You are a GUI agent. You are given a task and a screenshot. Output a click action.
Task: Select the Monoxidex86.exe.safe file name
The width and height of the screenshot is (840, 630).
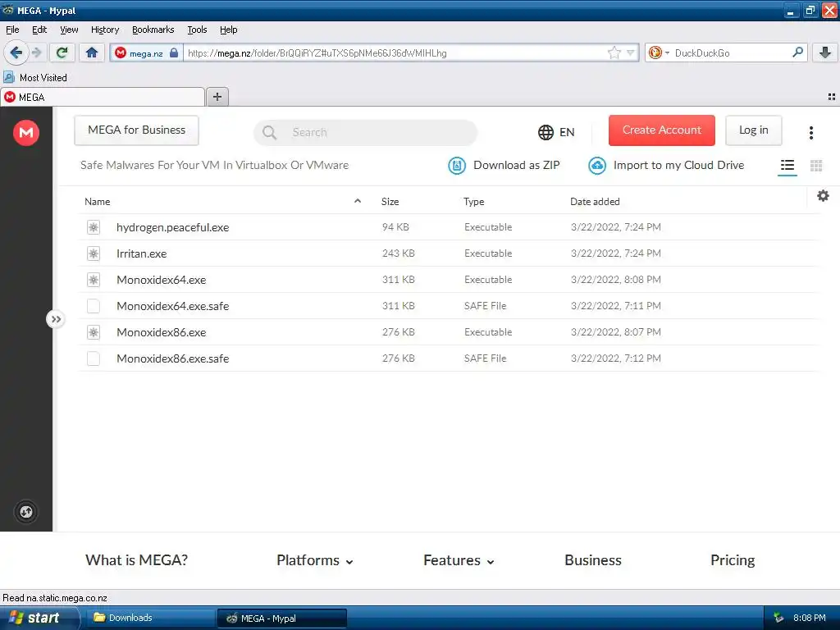(x=172, y=358)
